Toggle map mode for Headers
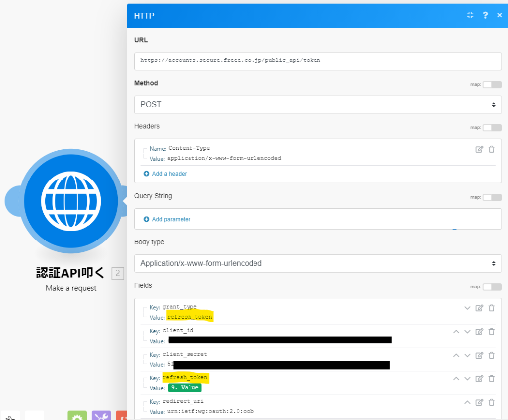The width and height of the screenshot is (508, 420). pos(492,127)
